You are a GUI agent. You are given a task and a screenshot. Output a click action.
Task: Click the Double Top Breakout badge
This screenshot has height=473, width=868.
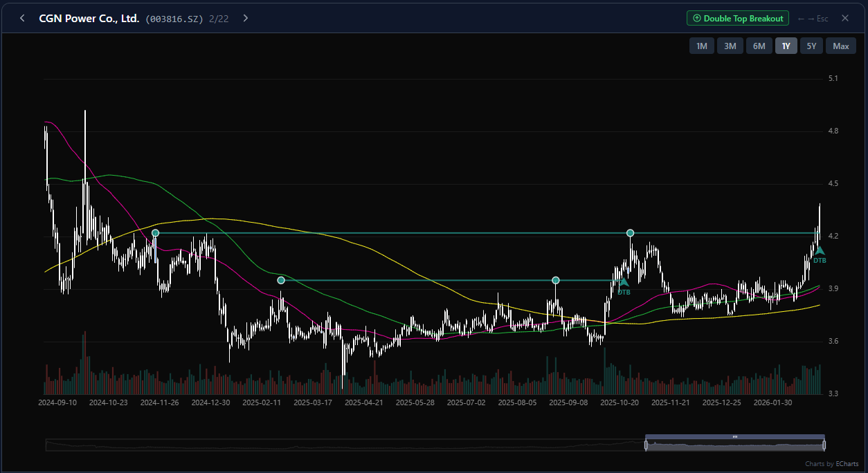point(737,19)
